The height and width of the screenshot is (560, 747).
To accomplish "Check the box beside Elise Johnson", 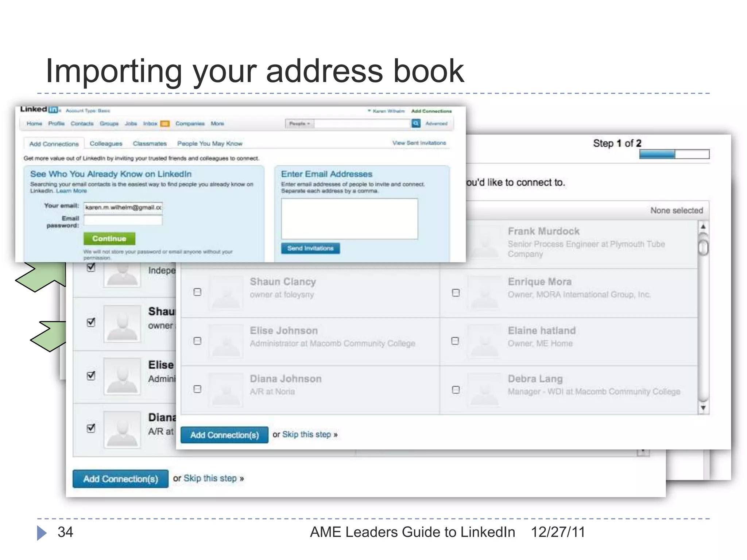I will point(197,341).
